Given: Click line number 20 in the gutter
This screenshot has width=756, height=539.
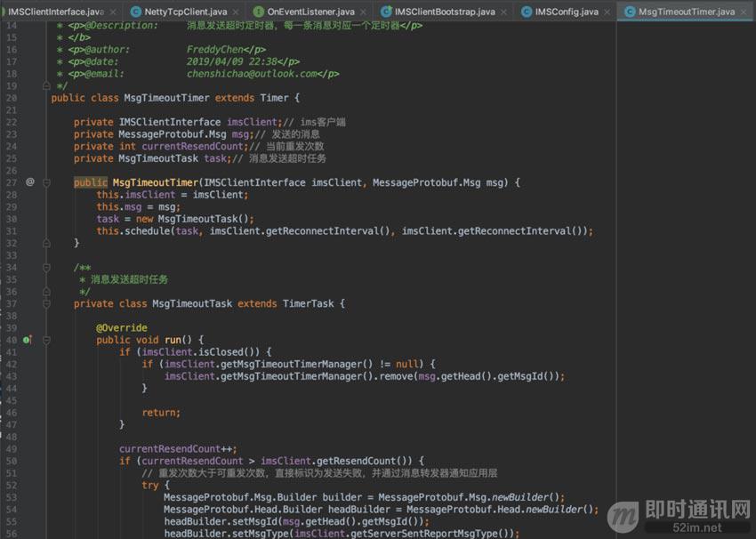Looking at the screenshot, I should [x=12, y=98].
